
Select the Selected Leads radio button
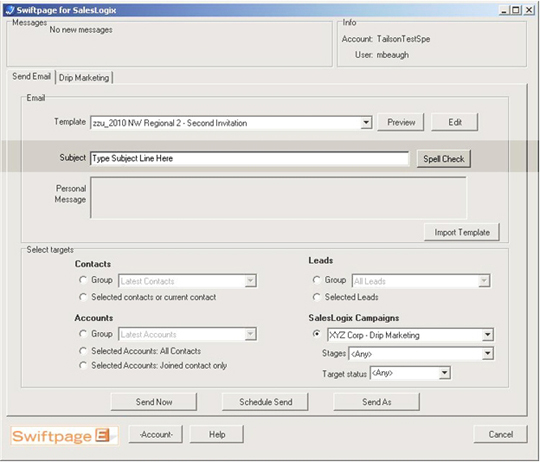tap(316, 297)
